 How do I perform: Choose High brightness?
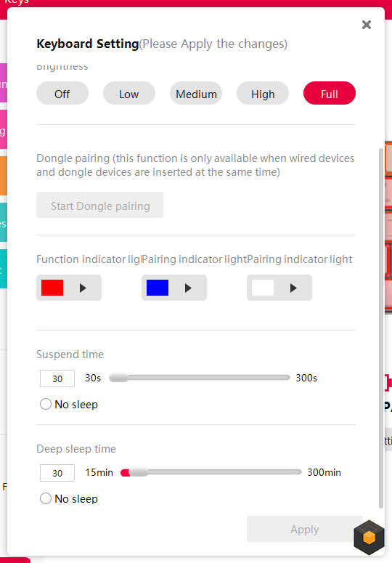click(263, 94)
